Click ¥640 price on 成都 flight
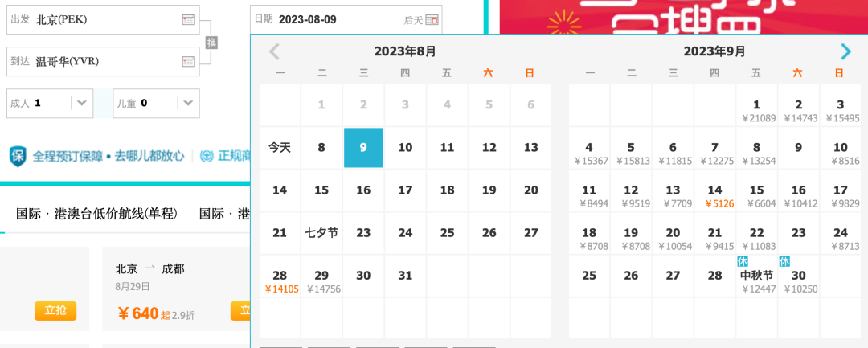868x348 pixels. pyautogui.click(x=138, y=314)
